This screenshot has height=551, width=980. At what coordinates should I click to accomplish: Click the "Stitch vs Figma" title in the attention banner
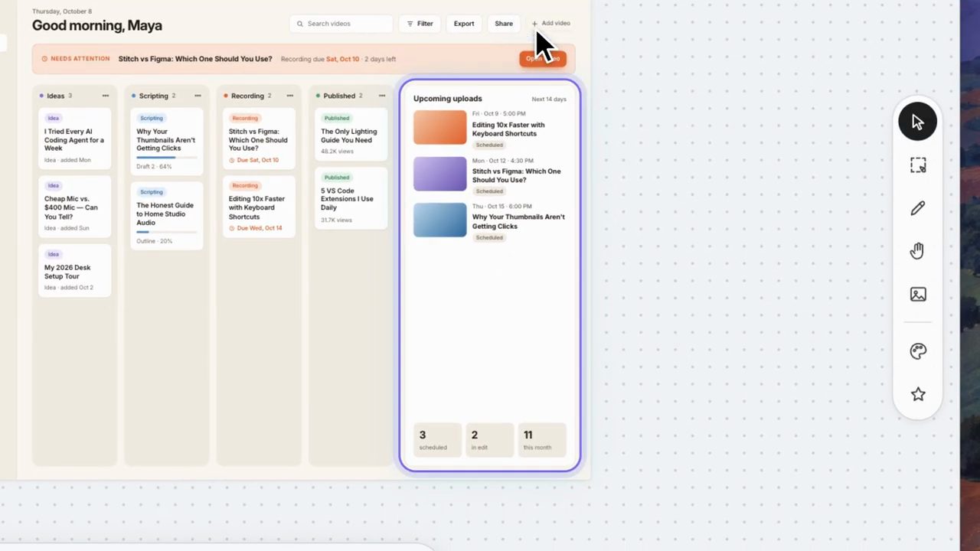tap(195, 59)
